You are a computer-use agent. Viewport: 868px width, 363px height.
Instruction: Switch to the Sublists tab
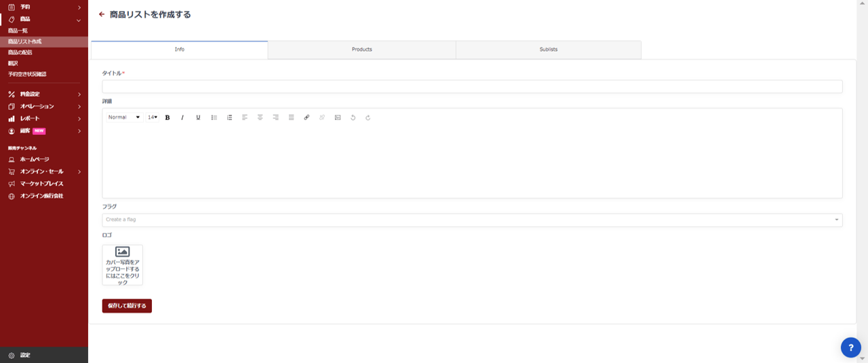click(548, 50)
